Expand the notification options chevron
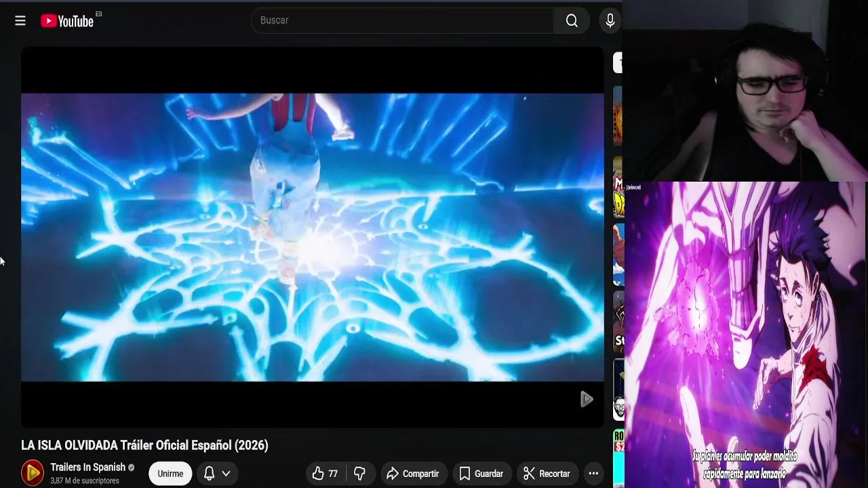The width and height of the screenshot is (868, 488). click(226, 474)
